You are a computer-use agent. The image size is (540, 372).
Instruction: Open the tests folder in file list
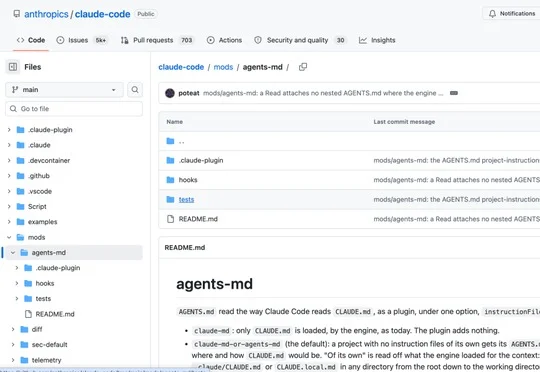186,199
